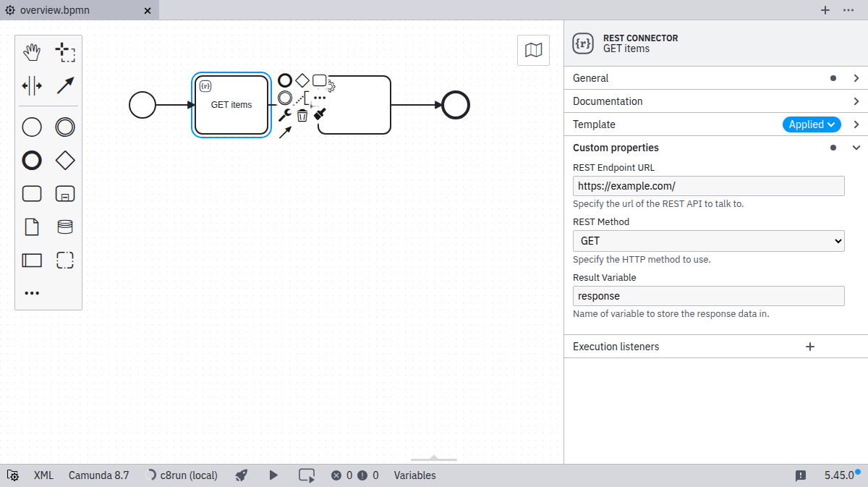Open the Template Applied dropdown
868x487 pixels.
(x=812, y=124)
